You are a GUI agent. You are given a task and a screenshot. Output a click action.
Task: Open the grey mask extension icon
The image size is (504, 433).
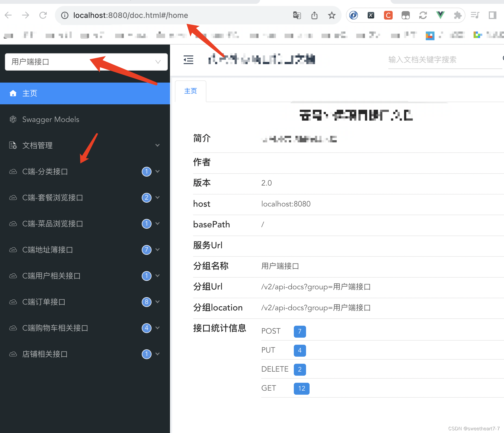coord(406,15)
